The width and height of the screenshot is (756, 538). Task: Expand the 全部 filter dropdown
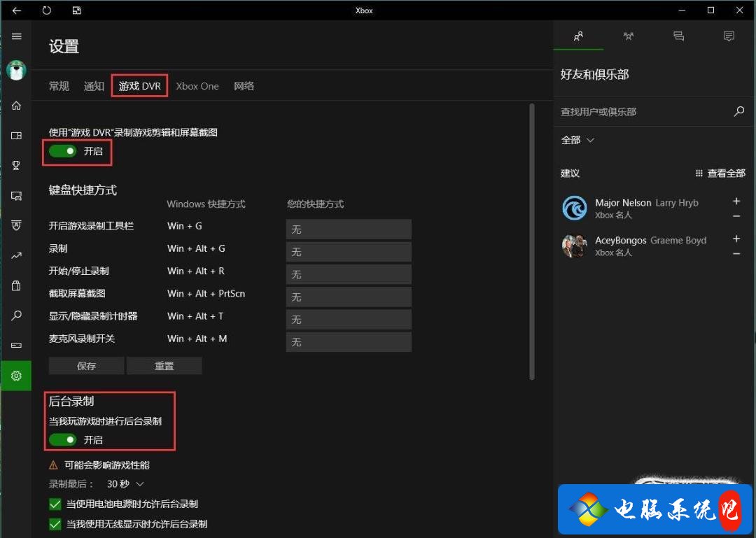577,141
